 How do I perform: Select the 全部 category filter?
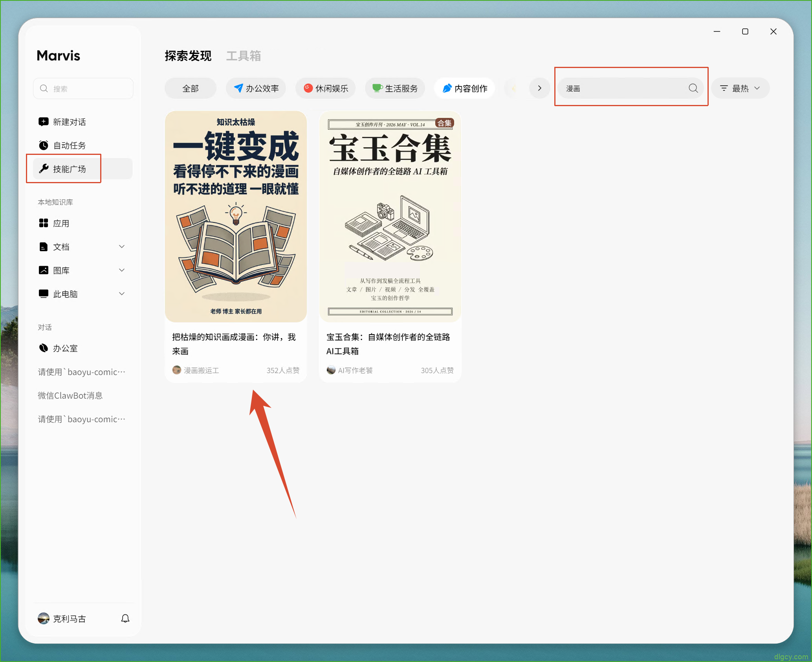point(191,88)
